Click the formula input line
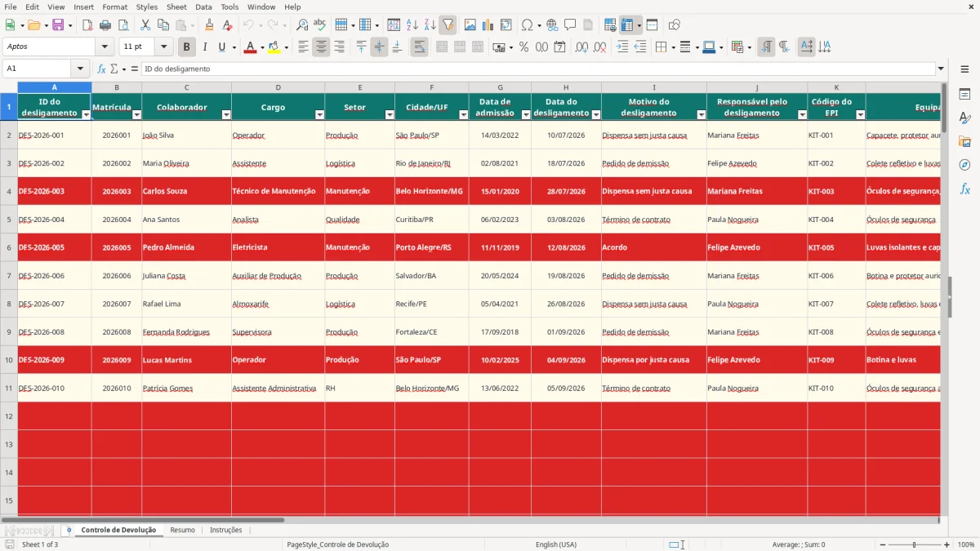This screenshot has width=980, height=551. [x=537, y=69]
